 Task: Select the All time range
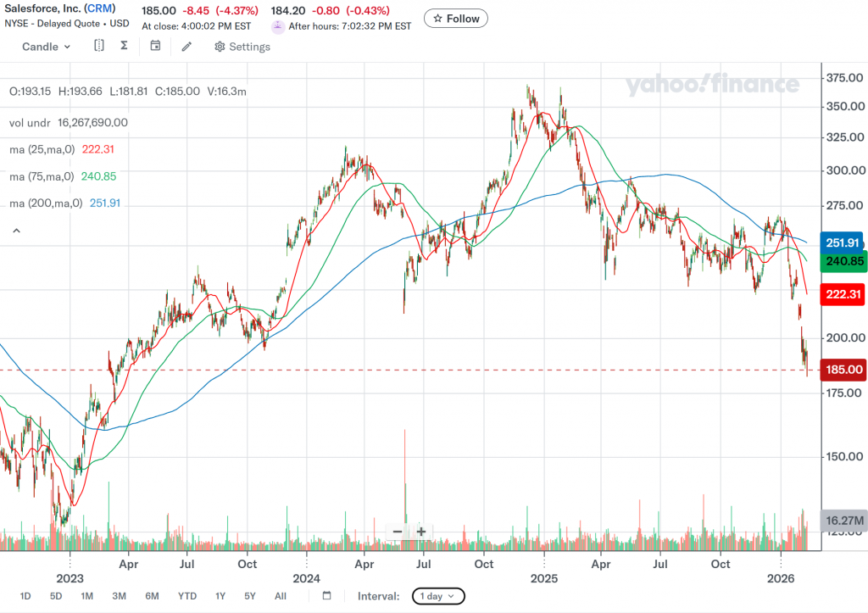coord(281,596)
